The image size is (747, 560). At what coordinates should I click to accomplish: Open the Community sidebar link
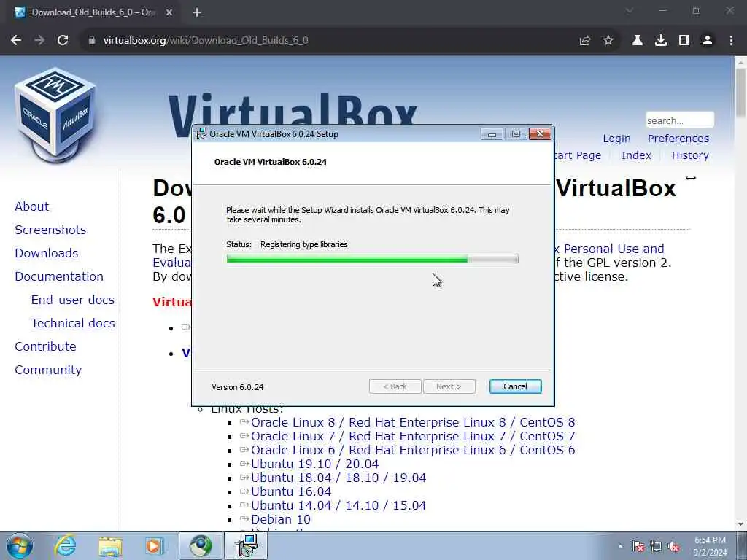(x=47, y=370)
